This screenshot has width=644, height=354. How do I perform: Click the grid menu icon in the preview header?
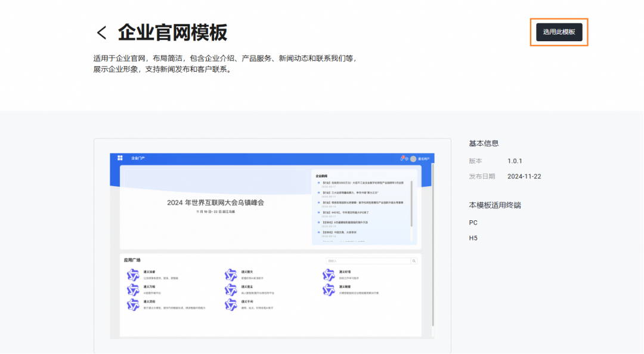click(x=120, y=158)
